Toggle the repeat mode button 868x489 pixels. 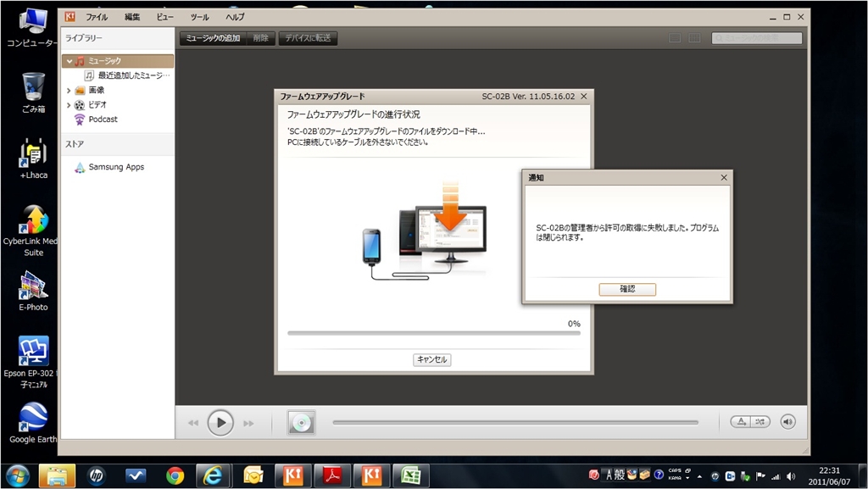coord(741,421)
